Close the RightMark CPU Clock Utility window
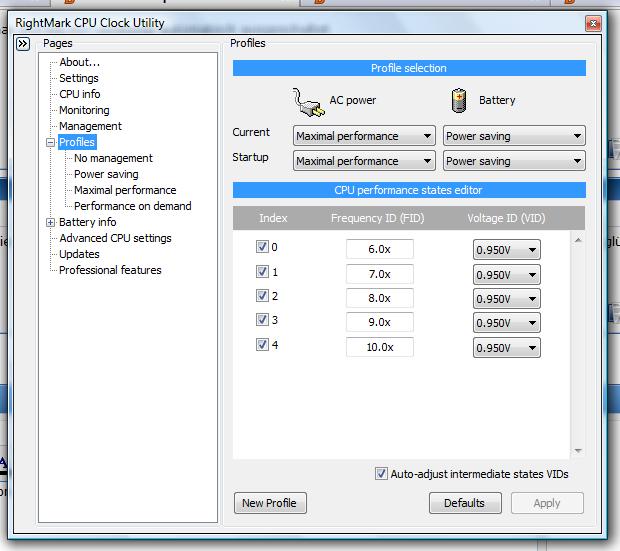Image resolution: width=620 pixels, height=551 pixels. (x=593, y=24)
